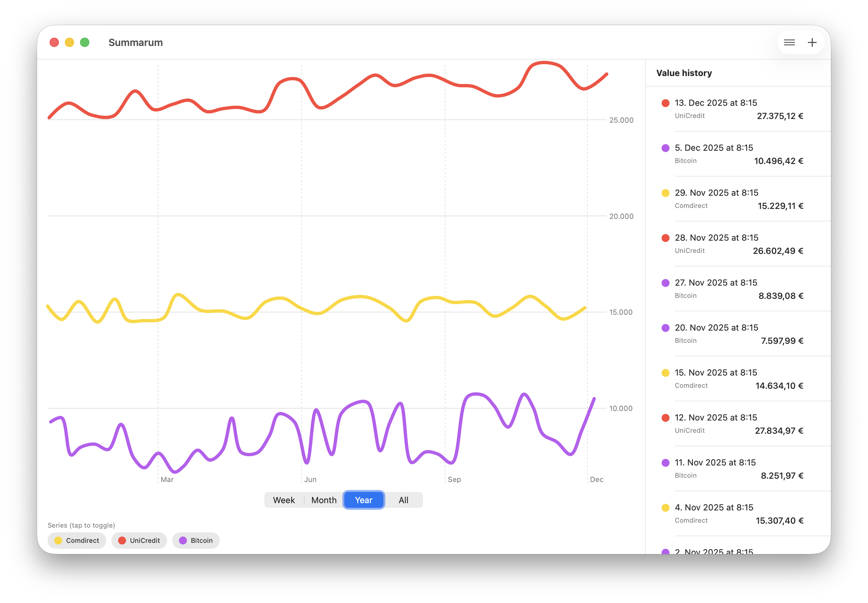Screen dimensions: 868x603
Task: Toggle the Bitcoin series
Action: point(195,540)
